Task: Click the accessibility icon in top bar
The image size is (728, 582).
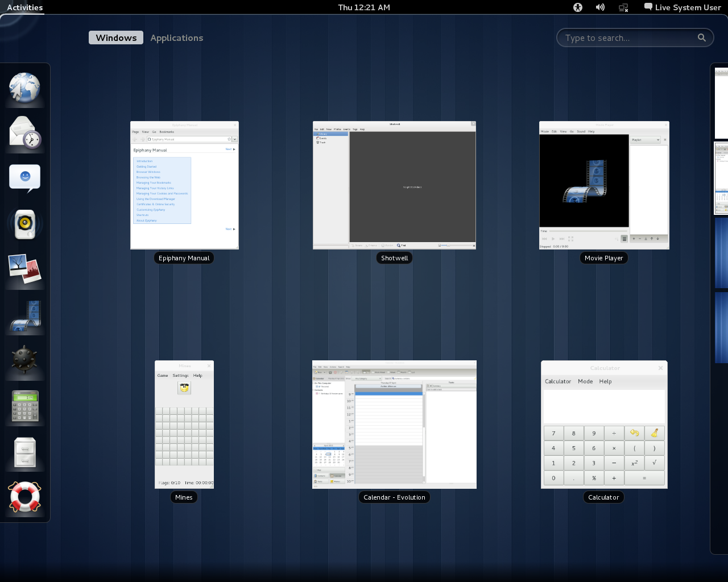Action: pos(578,7)
